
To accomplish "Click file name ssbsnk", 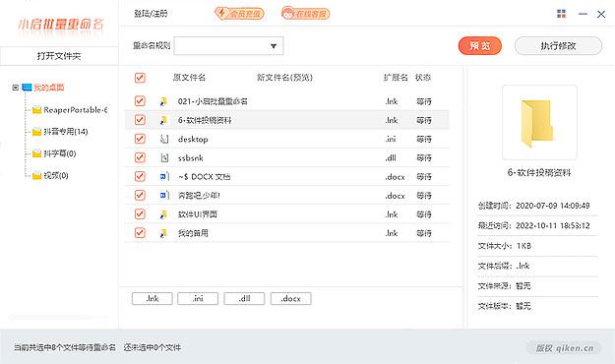I will pyautogui.click(x=191, y=158).
